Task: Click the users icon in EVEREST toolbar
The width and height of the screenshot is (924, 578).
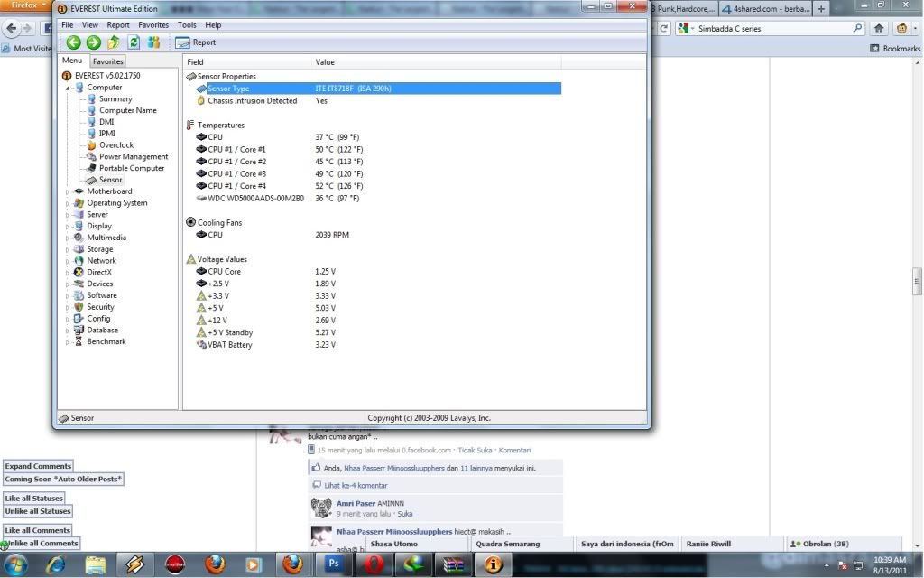Action: tap(153, 42)
